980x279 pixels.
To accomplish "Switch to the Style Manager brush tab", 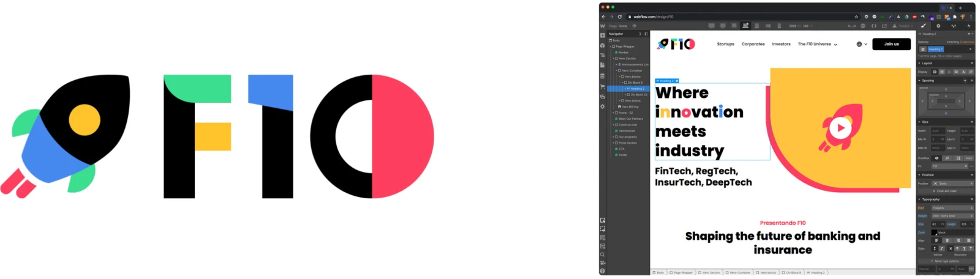I will tap(924, 26).
